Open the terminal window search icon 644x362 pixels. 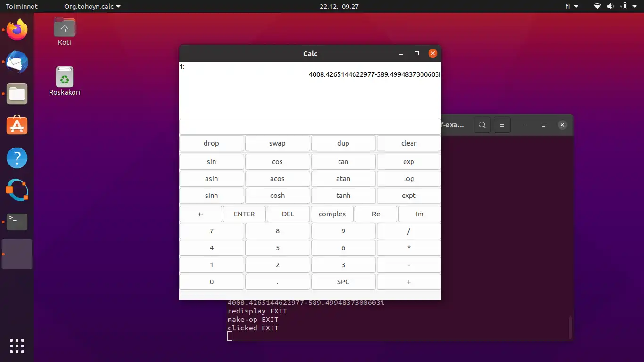click(x=482, y=125)
